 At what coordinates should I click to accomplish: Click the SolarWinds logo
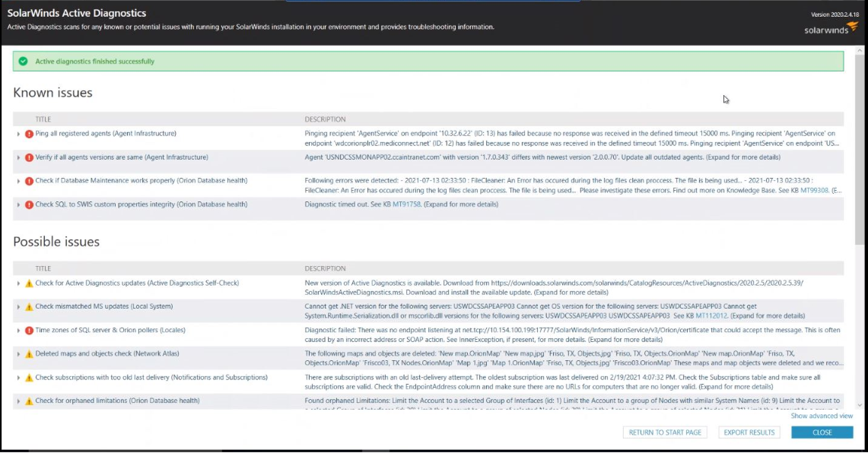(x=831, y=29)
